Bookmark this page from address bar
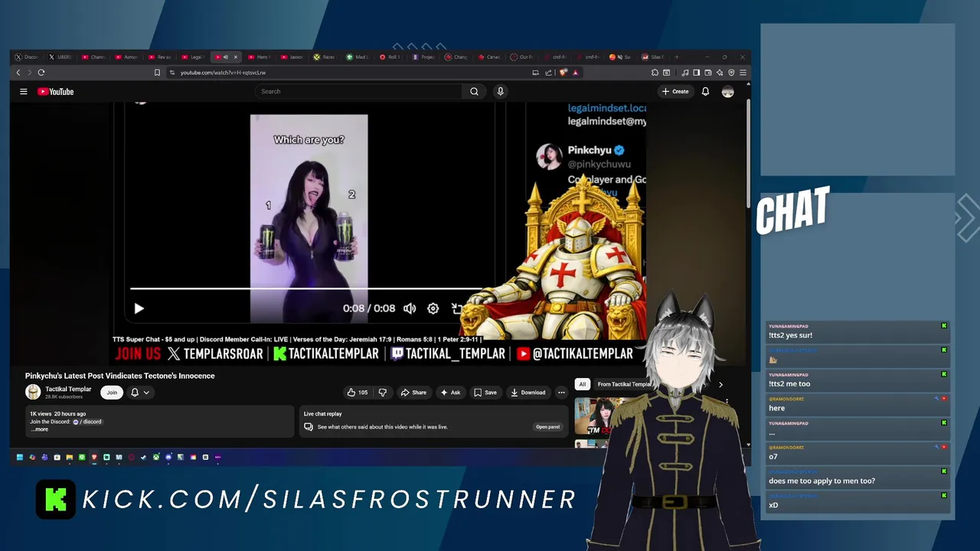The image size is (980, 551). [x=157, y=73]
